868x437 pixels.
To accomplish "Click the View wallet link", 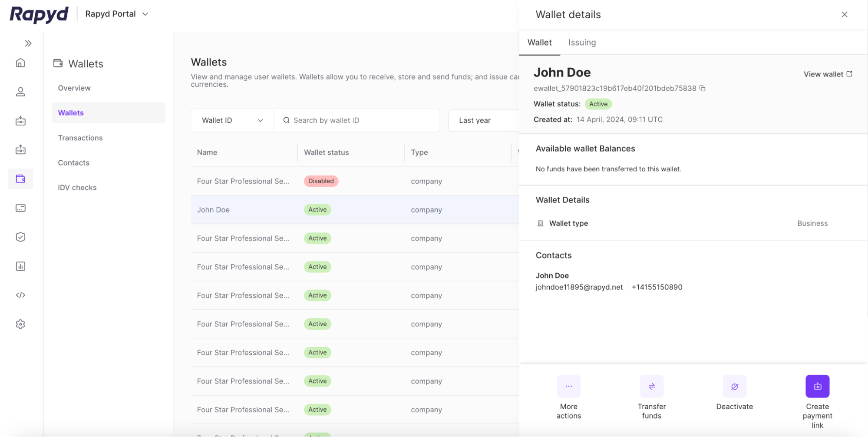I will point(828,74).
